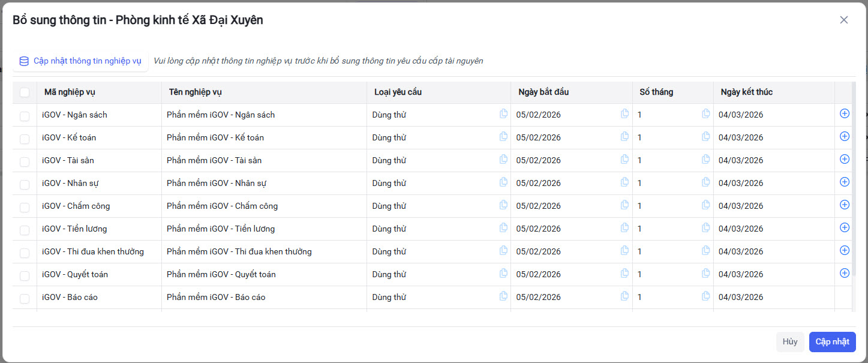
Task: Copy Loại yêu cầu value in iGOV - Kế toán row
Action: tap(503, 136)
